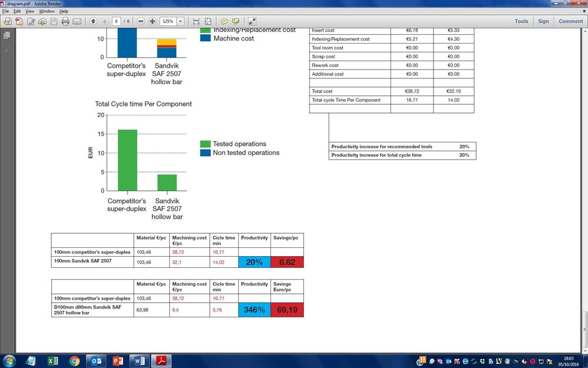Click the Save floppy disk icon
588x368 pixels.
pyautogui.click(x=54, y=21)
